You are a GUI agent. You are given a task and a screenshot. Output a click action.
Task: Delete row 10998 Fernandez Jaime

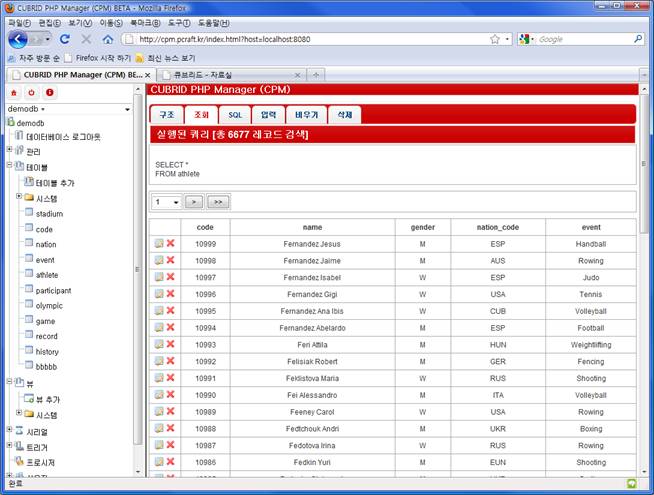(170, 260)
